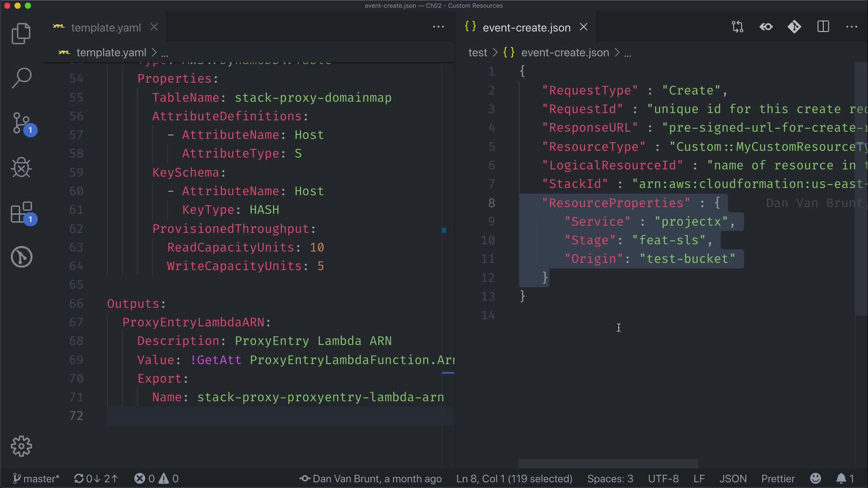Switch to template.yaml tab
868x488 pixels.
coord(106,28)
